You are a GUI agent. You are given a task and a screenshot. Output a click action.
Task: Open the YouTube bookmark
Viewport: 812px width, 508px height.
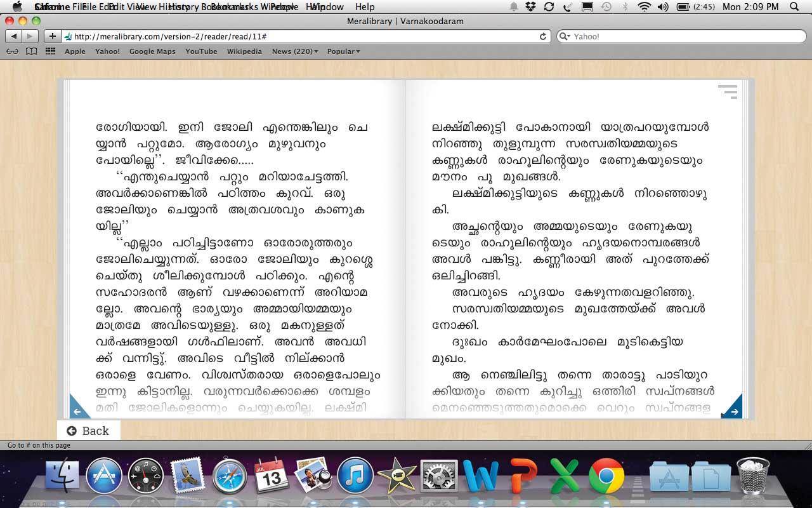click(x=201, y=51)
